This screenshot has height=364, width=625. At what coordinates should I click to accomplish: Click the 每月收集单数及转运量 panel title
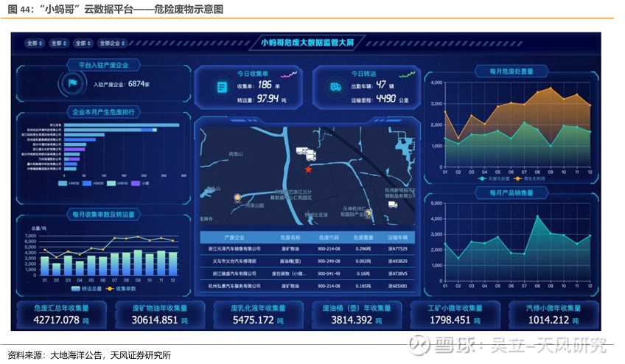[103, 214]
